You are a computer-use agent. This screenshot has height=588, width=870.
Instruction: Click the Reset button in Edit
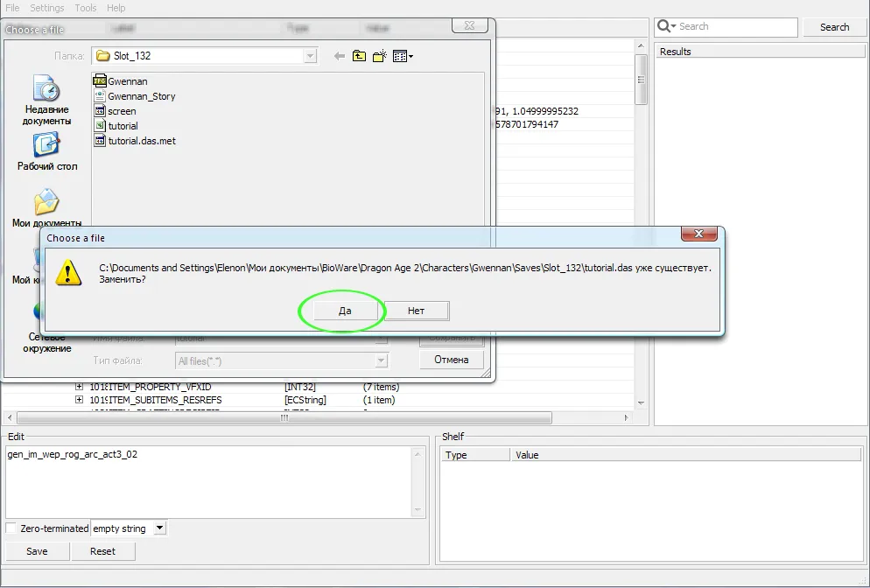[x=102, y=551]
